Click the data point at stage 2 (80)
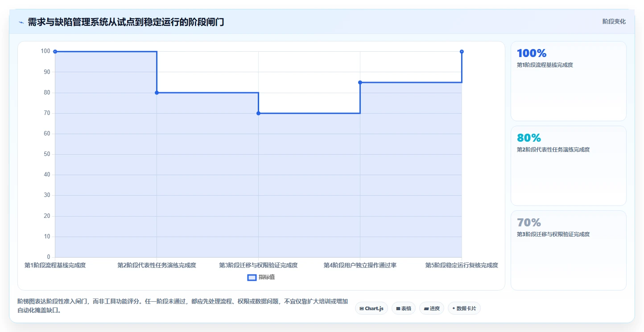 point(157,93)
